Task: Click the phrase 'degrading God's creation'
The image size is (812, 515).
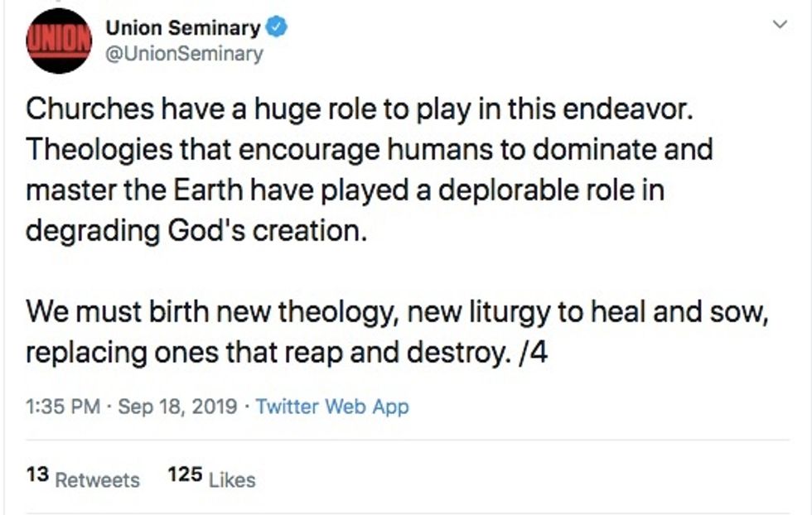Action: pos(195,229)
